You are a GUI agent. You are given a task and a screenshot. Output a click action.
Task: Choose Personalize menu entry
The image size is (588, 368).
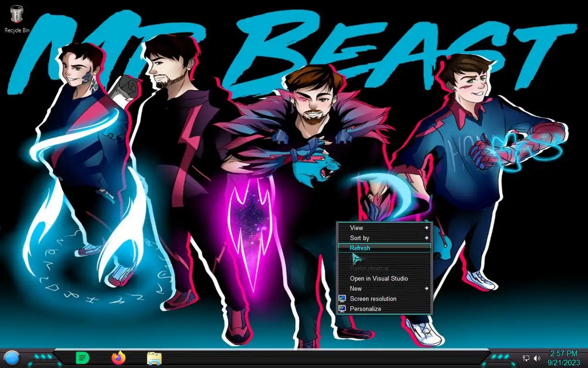(384, 309)
